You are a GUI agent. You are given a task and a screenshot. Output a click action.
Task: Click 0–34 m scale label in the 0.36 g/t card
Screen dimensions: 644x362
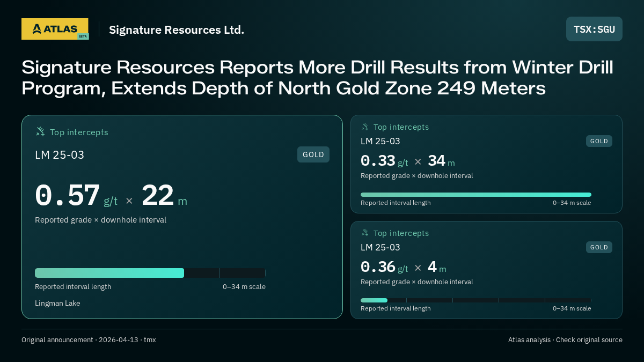pyautogui.click(x=572, y=308)
